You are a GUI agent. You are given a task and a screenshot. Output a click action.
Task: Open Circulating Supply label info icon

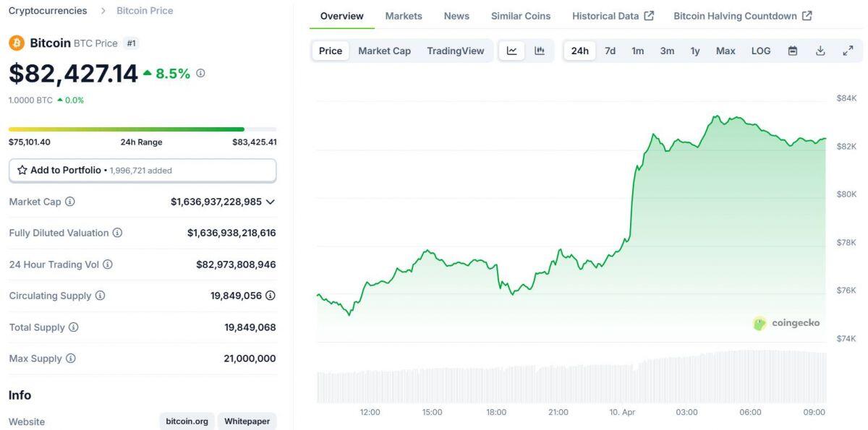pos(100,296)
